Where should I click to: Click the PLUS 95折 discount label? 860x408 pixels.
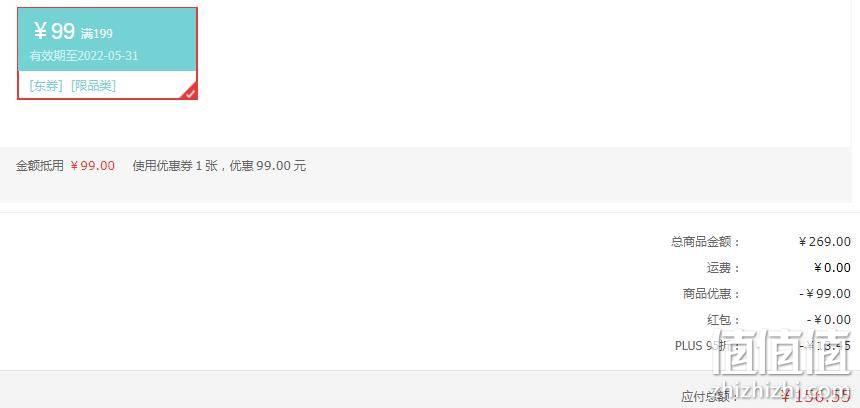(708, 345)
